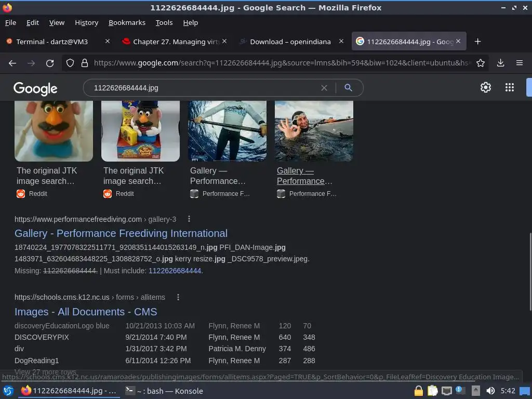Reload the current page
532x399 pixels.
50,63
